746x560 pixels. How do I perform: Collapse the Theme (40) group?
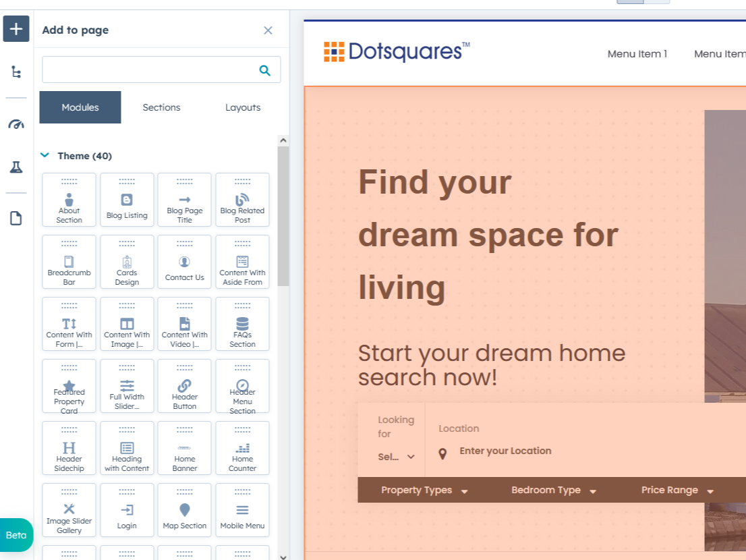point(45,155)
